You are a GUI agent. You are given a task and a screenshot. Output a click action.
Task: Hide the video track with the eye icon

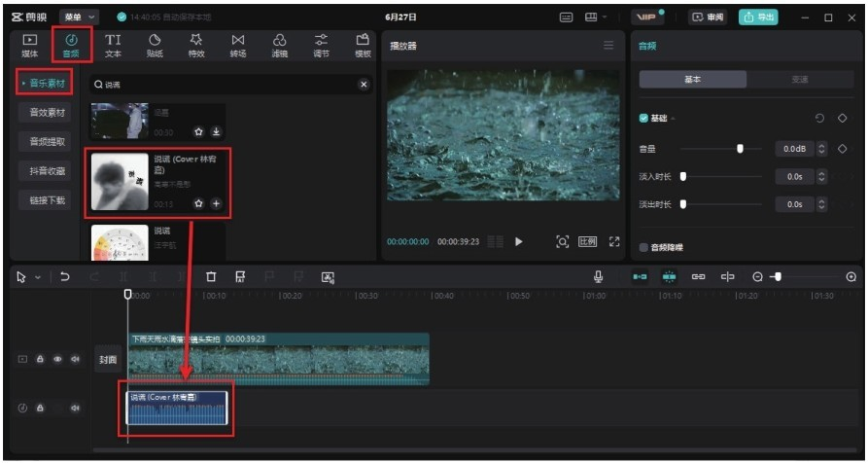click(x=57, y=359)
